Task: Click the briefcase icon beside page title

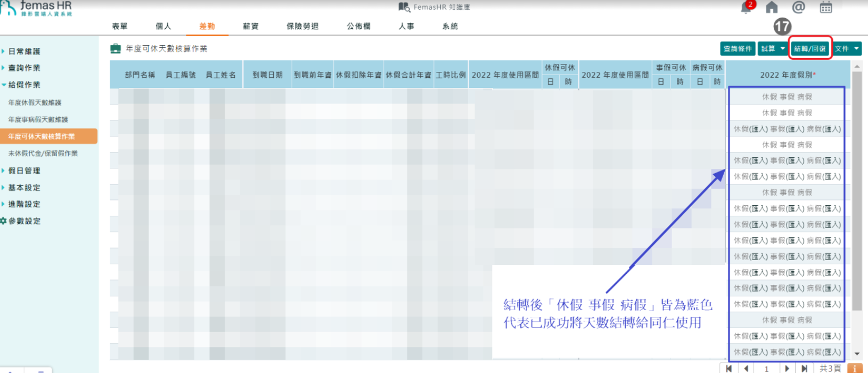Action: tap(116, 48)
